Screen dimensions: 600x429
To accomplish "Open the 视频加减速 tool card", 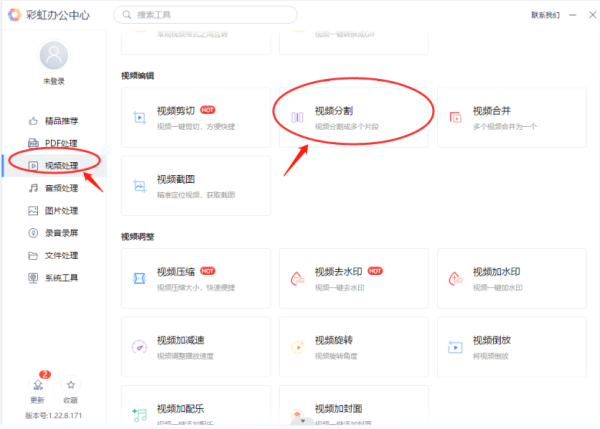I will (196, 347).
